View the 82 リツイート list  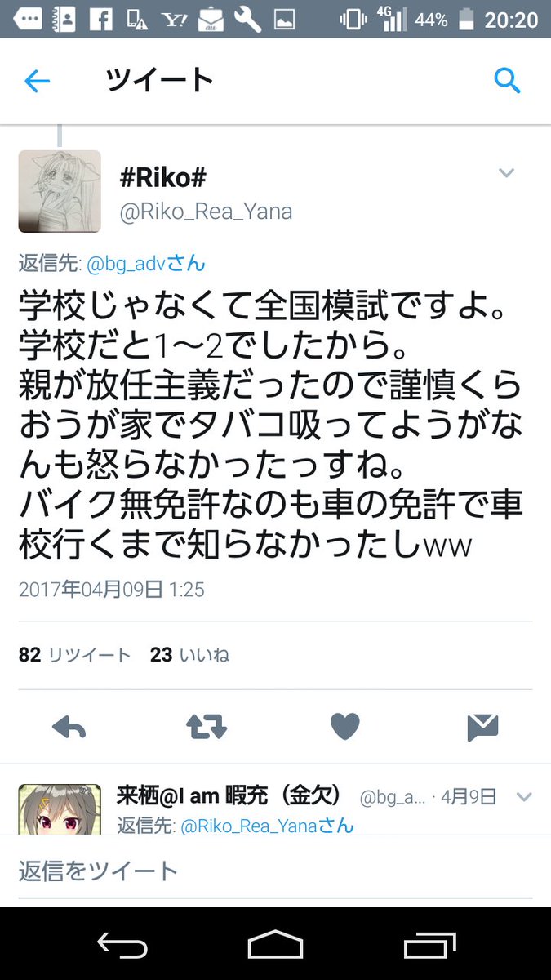tap(75, 655)
